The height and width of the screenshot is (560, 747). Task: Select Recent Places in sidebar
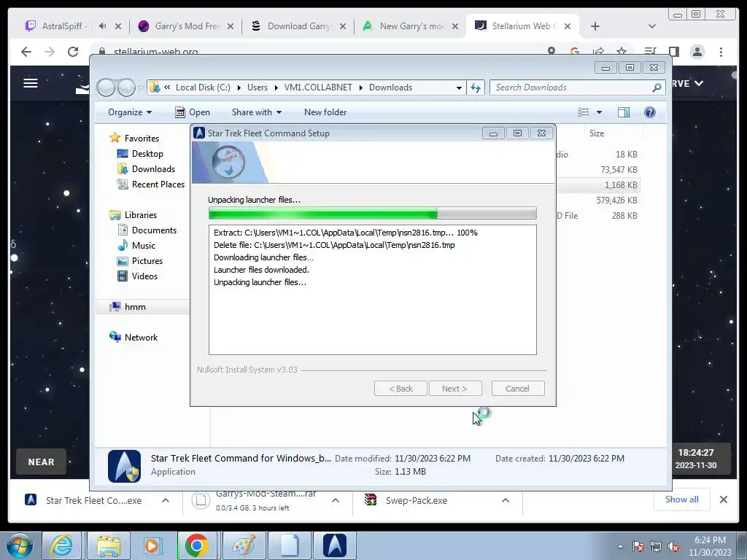coord(150,184)
